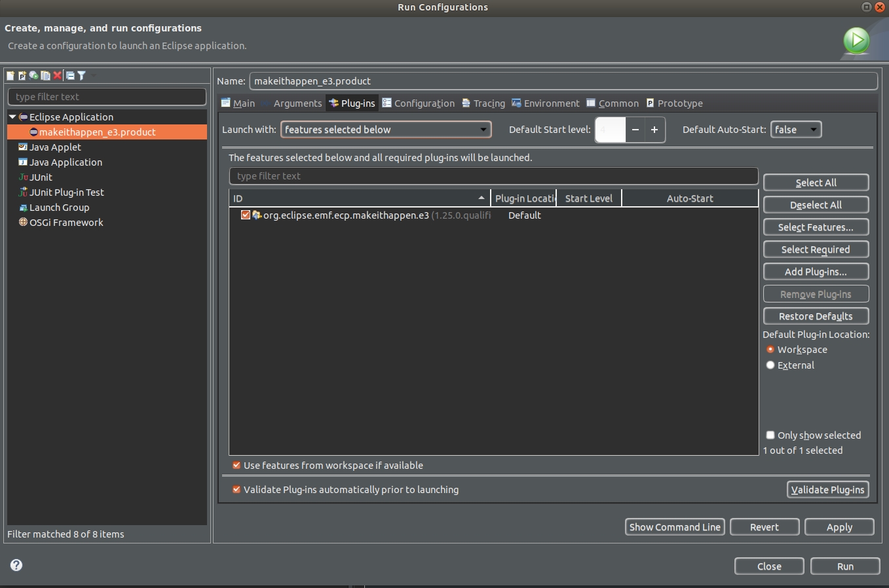Image resolution: width=889 pixels, height=588 pixels.
Task: Open the help question mark icon
Action: (16, 565)
